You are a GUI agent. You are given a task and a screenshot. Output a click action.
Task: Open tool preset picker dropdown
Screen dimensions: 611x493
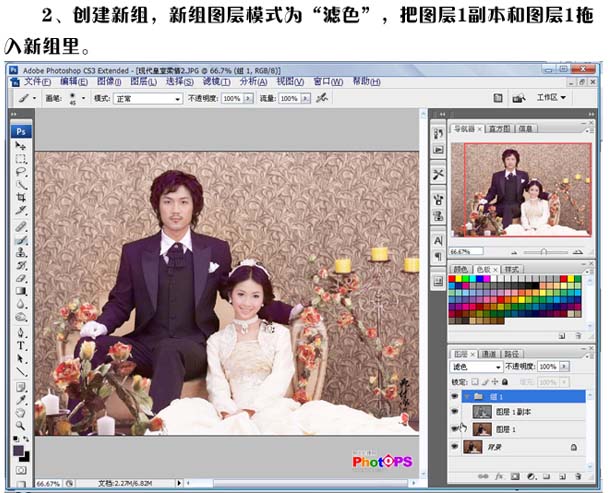coord(34,98)
